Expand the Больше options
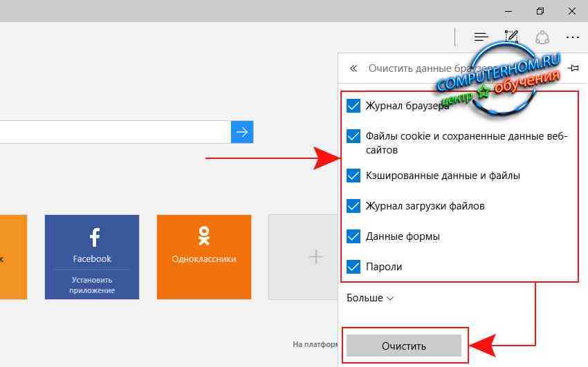The height and width of the screenshot is (367, 588). point(370,298)
